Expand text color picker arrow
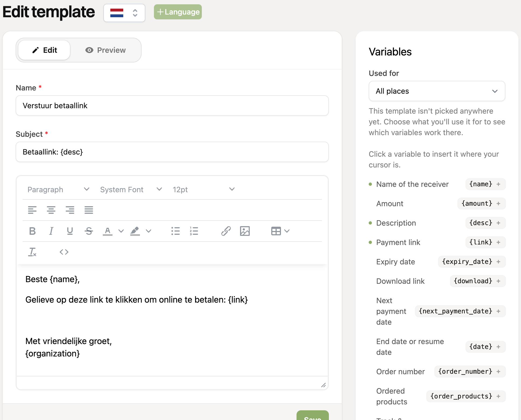 pyautogui.click(x=121, y=231)
